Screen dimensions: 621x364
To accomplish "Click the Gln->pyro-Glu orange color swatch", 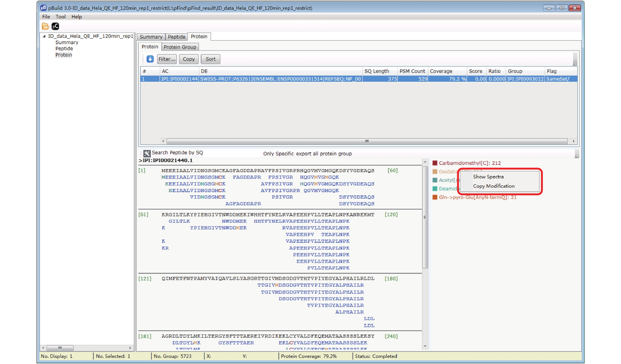I will pyautogui.click(x=435, y=197).
